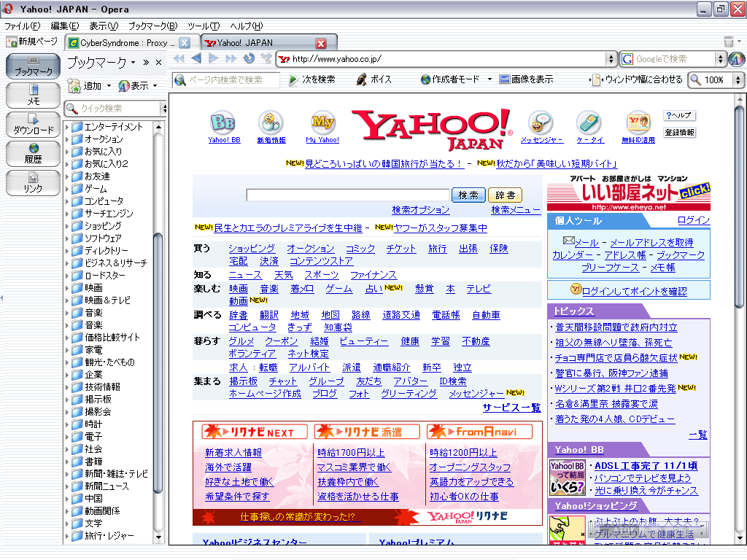This screenshot has width=747, height=560.
Task: Click the Googleで検索 search field
Action: [667, 59]
